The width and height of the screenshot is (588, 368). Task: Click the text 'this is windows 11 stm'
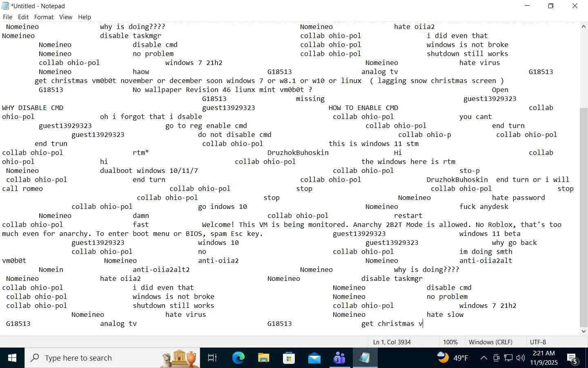tap(374, 144)
